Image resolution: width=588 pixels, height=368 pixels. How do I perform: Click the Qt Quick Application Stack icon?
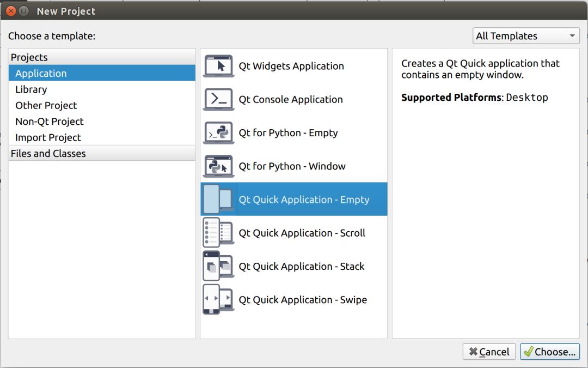click(x=218, y=266)
